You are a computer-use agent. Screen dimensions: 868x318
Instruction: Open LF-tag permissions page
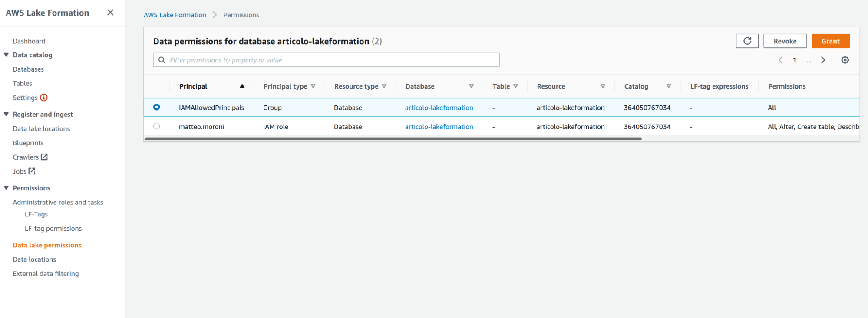click(x=53, y=229)
